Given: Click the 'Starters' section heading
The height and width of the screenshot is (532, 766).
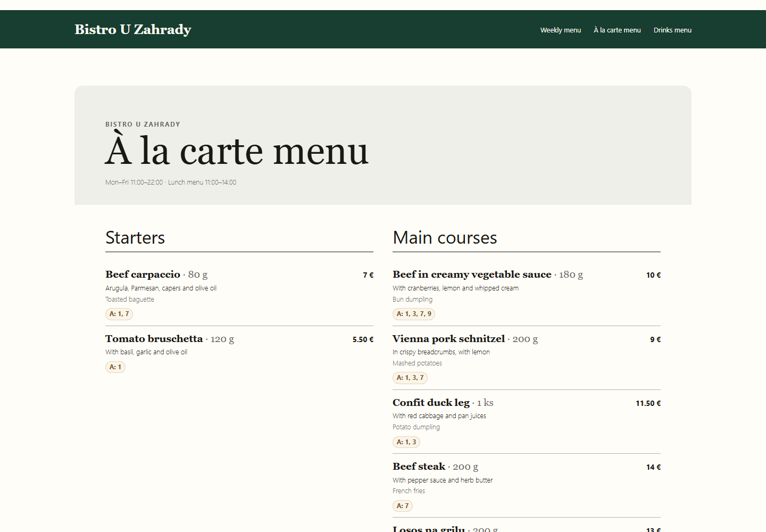Looking at the screenshot, I should click(x=135, y=237).
